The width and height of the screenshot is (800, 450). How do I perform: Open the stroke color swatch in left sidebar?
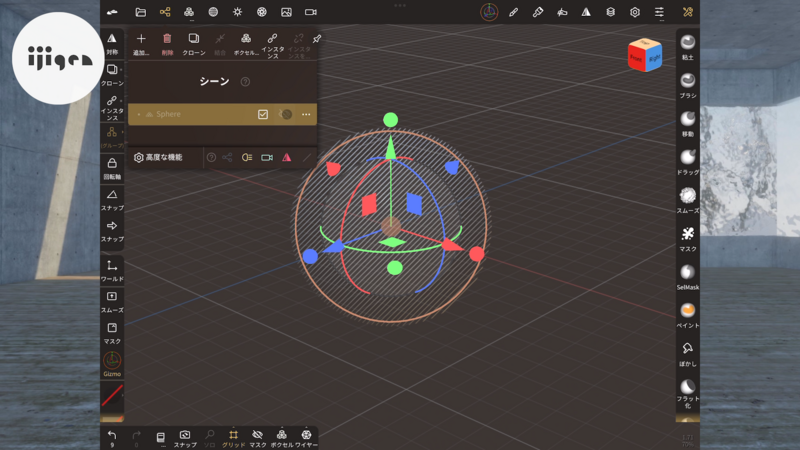[112, 395]
